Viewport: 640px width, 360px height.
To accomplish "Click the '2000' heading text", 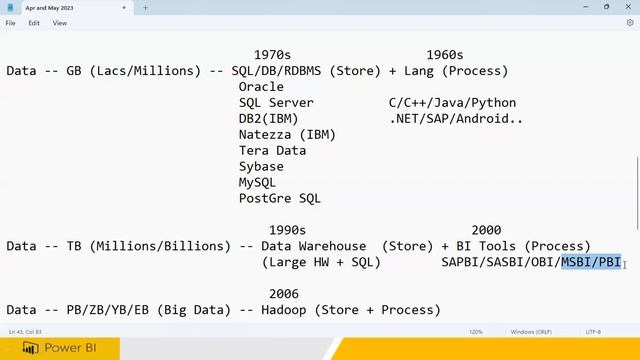I will coord(487,231).
